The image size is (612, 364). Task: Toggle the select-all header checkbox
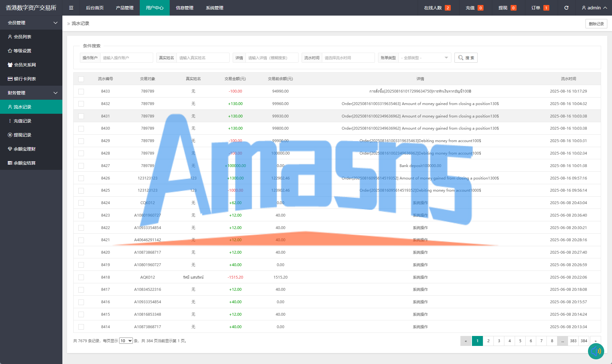click(81, 79)
